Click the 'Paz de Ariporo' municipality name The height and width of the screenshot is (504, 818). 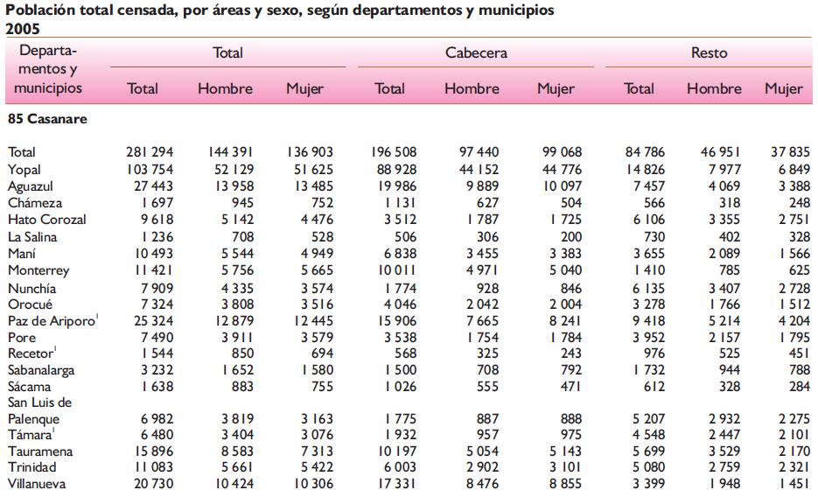52,321
